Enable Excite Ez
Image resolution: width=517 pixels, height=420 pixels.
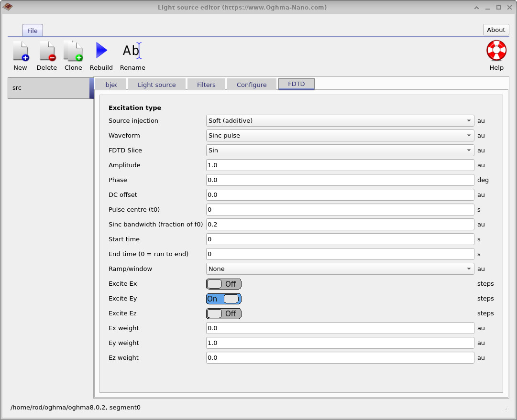tap(223, 313)
